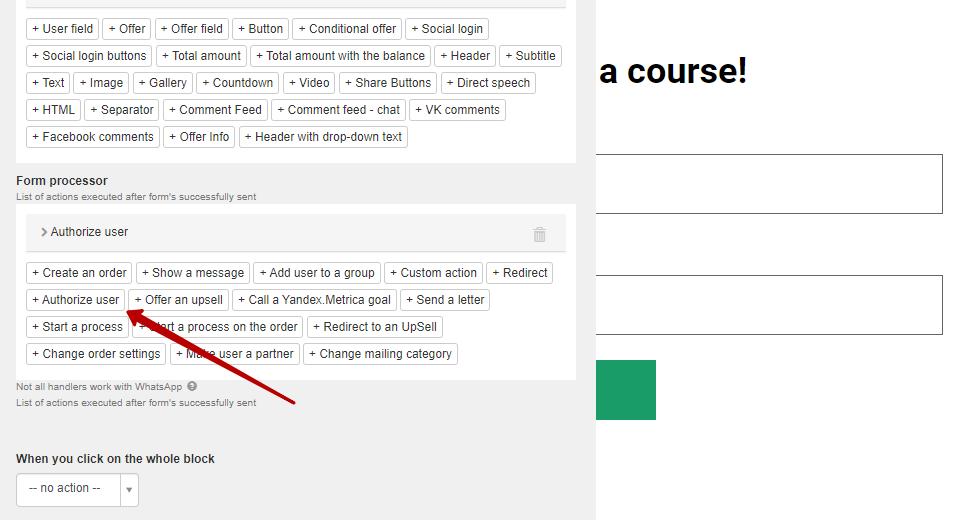Add Start a process on the order

coord(218,327)
